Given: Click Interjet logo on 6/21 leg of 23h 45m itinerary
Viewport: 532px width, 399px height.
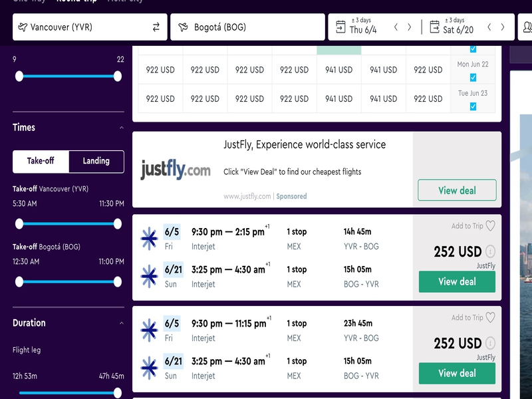Looking at the screenshot, I should pyautogui.click(x=149, y=368).
